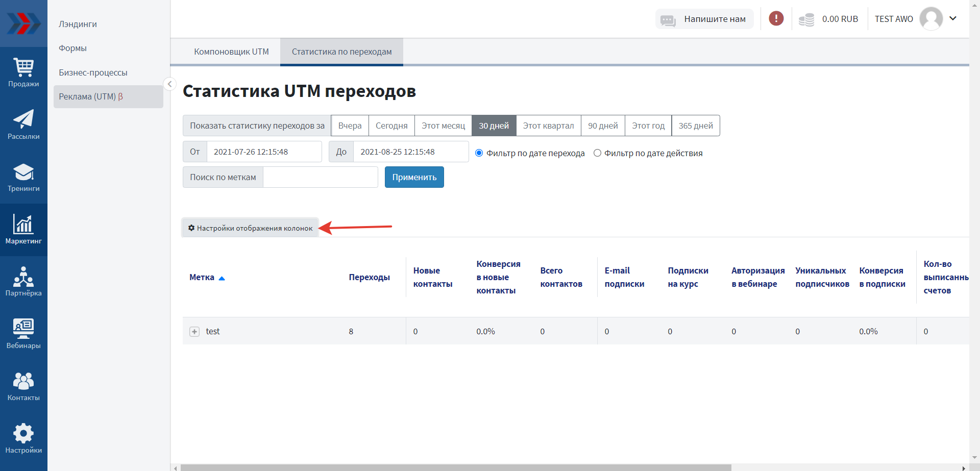
Task: Choose the 90 дней period
Action: (x=603, y=126)
